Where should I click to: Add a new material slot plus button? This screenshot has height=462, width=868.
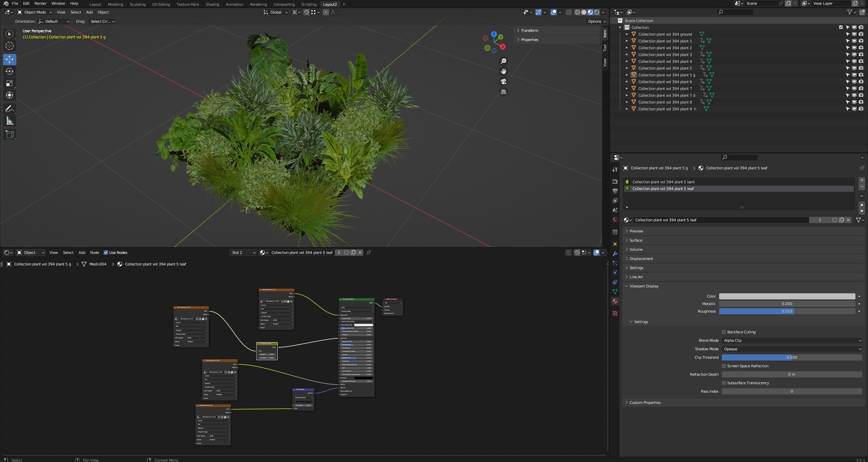tap(862, 180)
